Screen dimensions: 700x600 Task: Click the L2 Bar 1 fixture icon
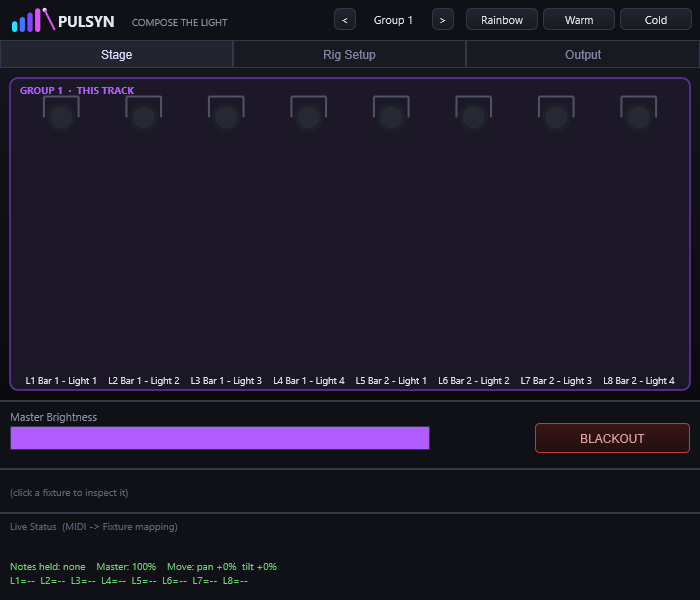click(143, 113)
